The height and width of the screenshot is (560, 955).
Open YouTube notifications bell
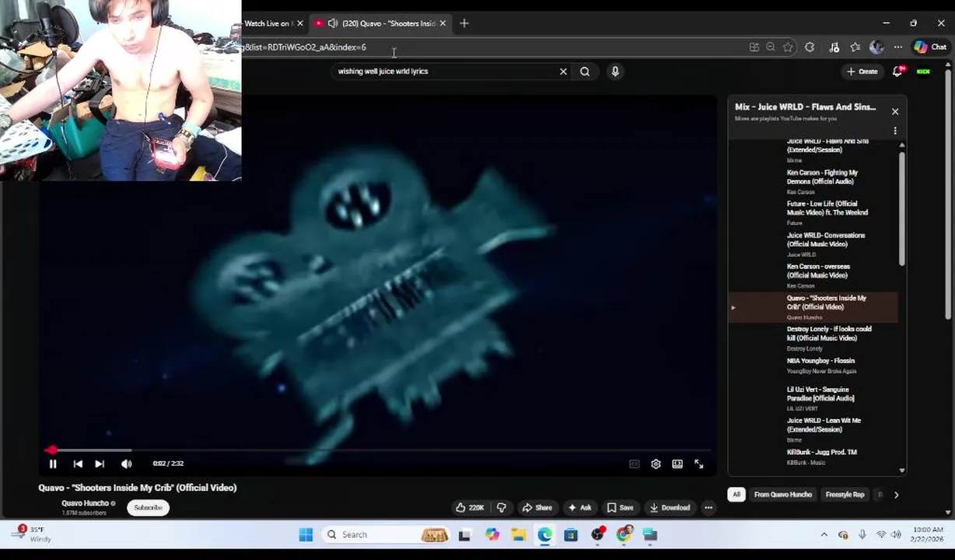click(x=897, y=72)
